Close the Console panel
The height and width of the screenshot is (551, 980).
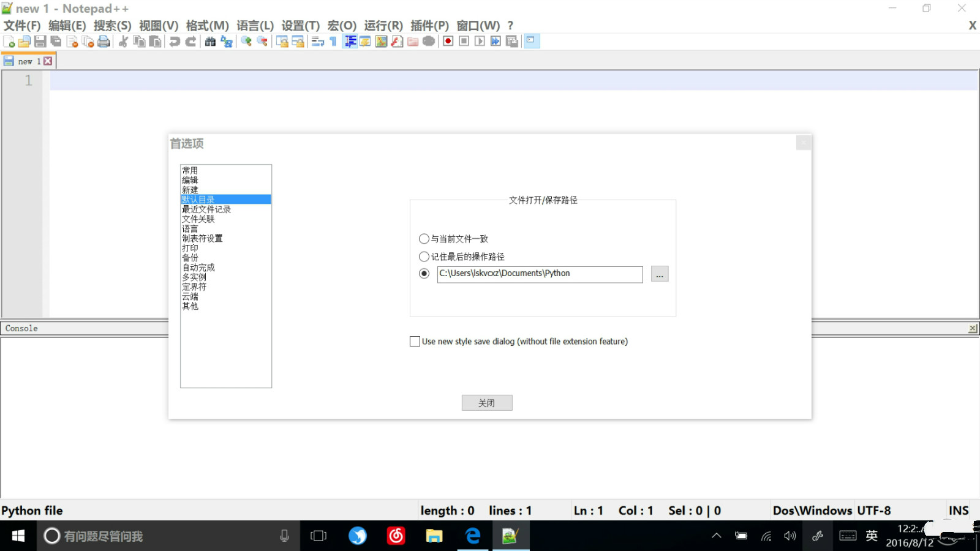pyautogui.click(x=973, y=329)
